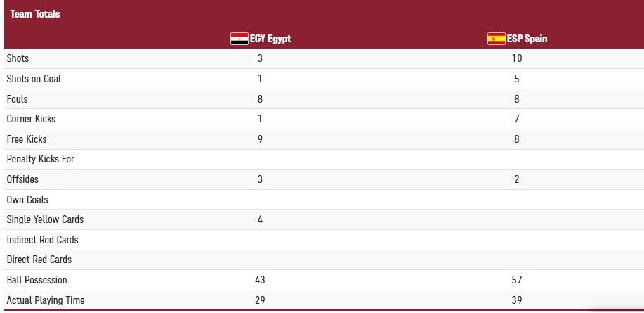The width and height of the screenshot is (644, 313).
Task: Click the Team Totals heading
Action: pos(35,14)
